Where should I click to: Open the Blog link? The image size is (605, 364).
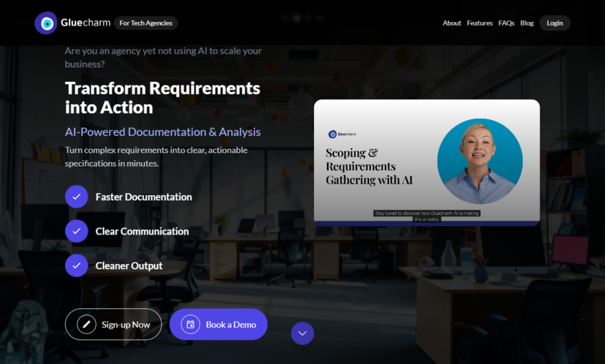(x=526, y=23)
